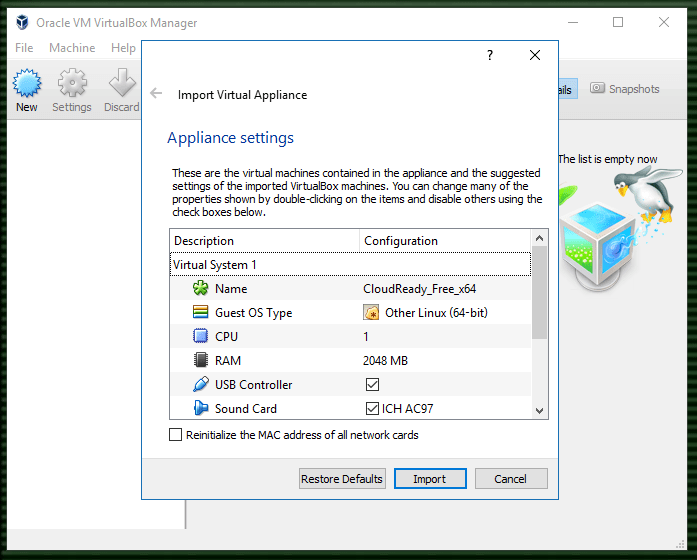The width and height of the screenshot is (697, 560).
Task: Open the Settings gear toolbar icon
Action: (x=72, y=83)
